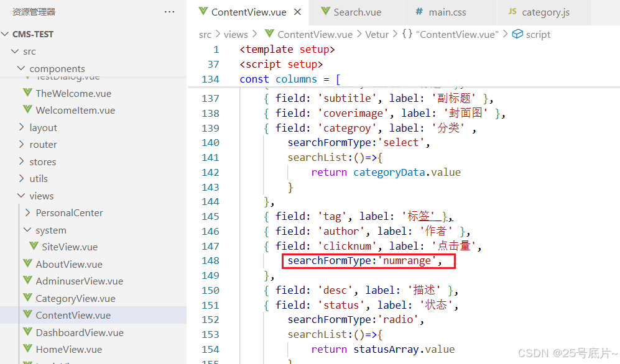Click line number 148 in the gutter
620x364 pixels.
210,261
